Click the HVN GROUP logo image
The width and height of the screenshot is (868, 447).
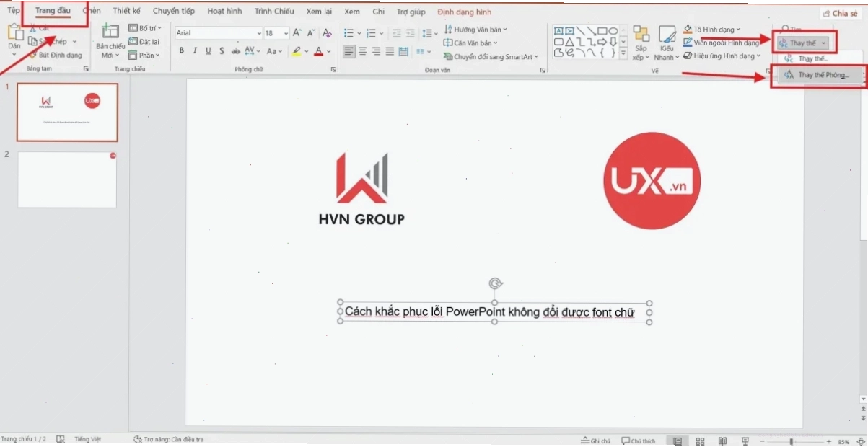361,189
